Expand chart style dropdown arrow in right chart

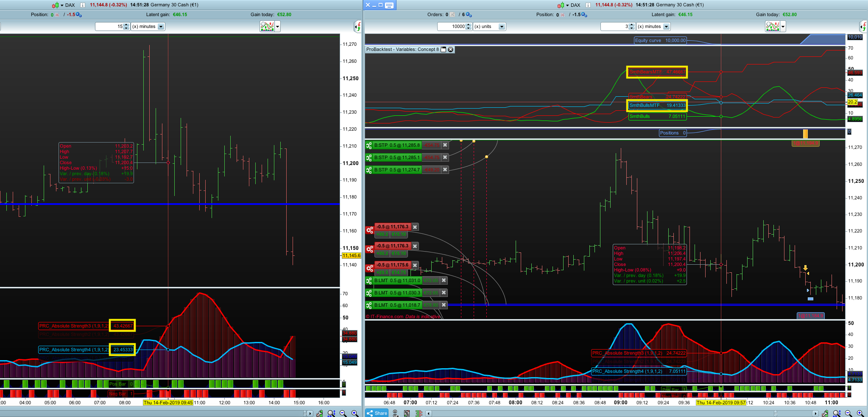567,5
